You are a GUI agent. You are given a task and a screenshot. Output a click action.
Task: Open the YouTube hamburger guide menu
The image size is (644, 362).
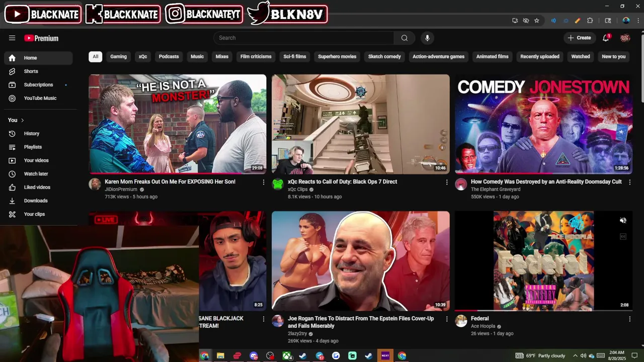[x=12, y=38]
